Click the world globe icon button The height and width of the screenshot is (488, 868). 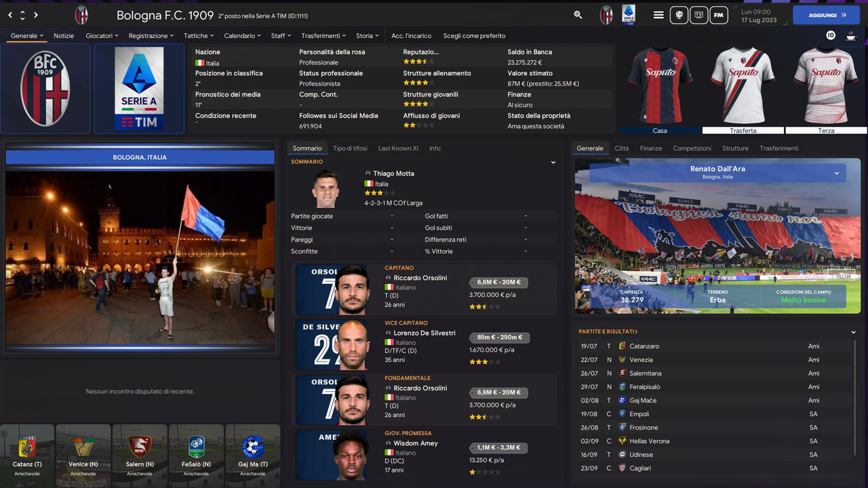click(679, 14)
